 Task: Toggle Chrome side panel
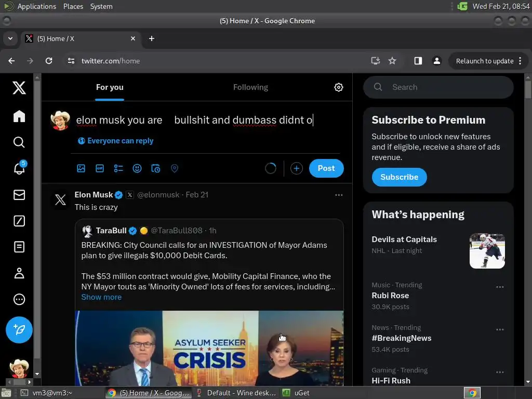pos(418,61)
